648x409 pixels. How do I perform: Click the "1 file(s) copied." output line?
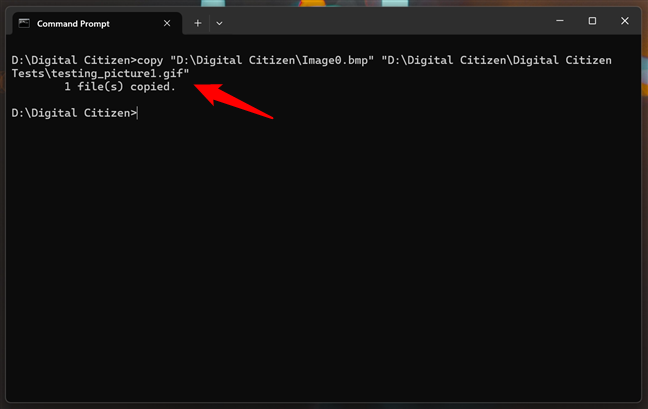pyautogui.click(x=119, y=87)
